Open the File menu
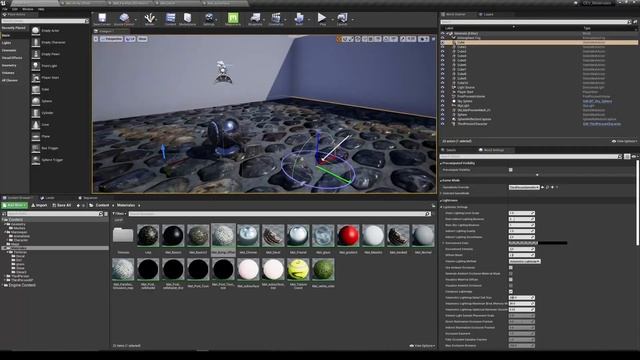Image resolution: width=640 pixels, height=360 pixels. [x=5, y=9]
